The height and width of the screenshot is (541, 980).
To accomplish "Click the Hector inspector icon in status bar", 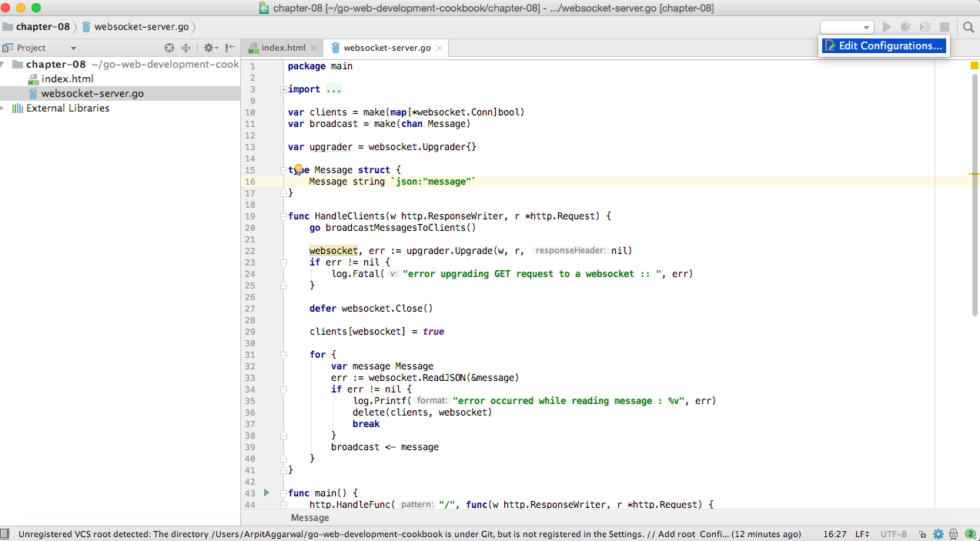I will pos(953,534).
